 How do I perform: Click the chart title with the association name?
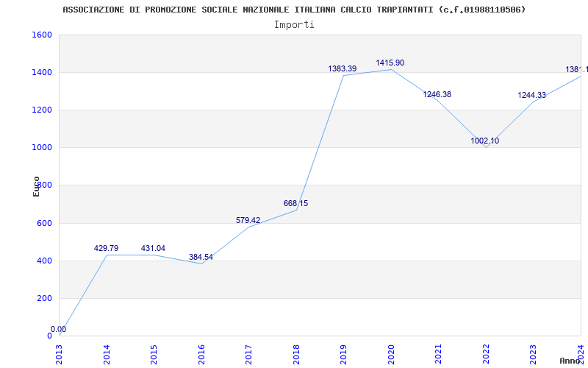coord(294,10)
